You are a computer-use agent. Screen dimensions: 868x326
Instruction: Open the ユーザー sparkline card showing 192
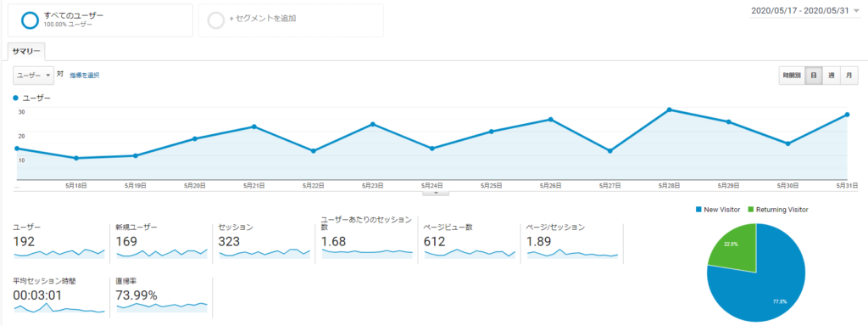[59, 242]
